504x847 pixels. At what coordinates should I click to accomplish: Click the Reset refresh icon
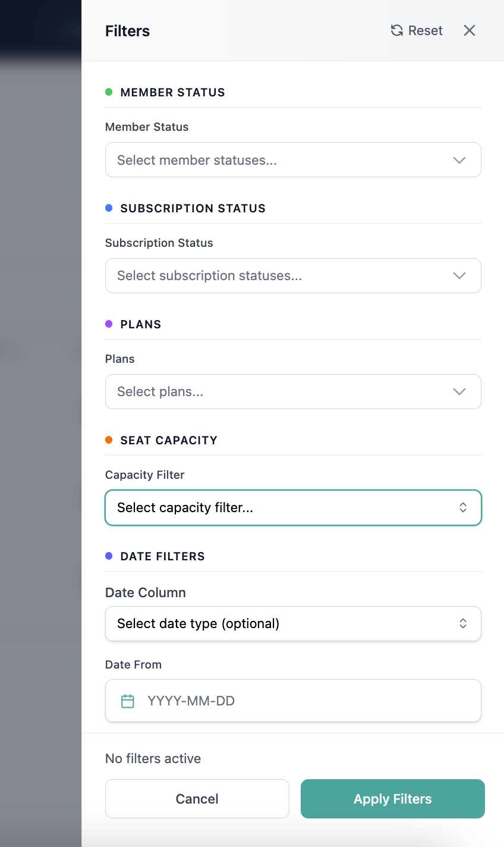[396, 30]
